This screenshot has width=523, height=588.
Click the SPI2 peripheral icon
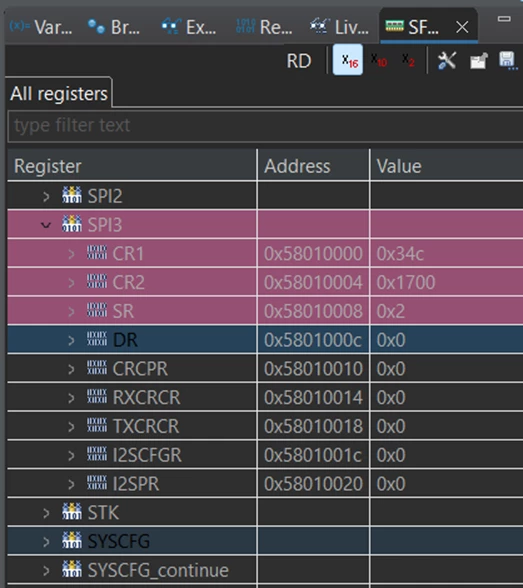coord(72,195)
